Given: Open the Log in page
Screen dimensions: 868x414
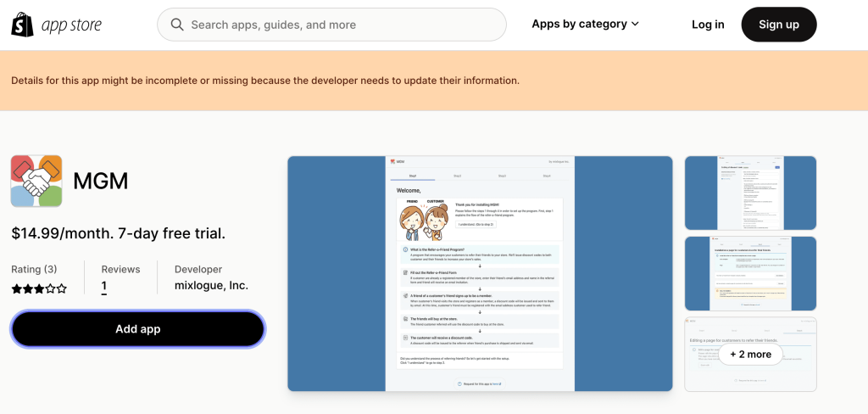Looking at the screenshot, I should [x=708, y=25].
